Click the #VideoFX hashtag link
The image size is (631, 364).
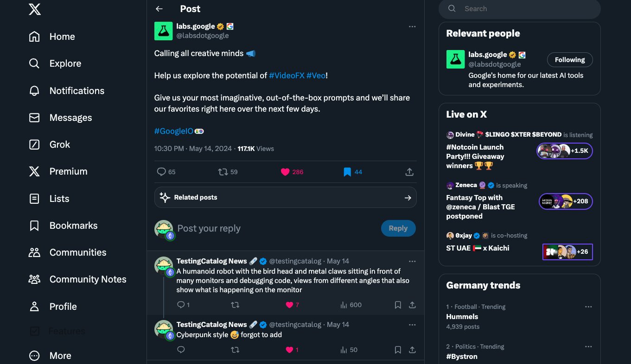click(x=287, y=75)
